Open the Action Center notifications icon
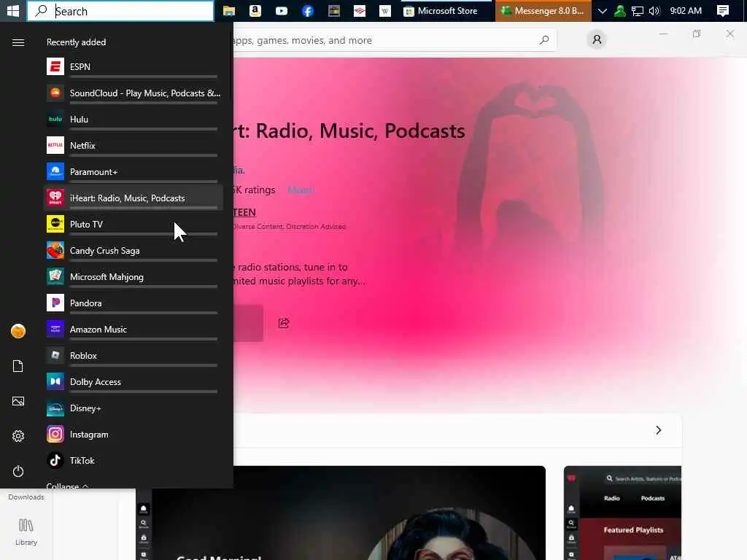Image resolution: width=747 pixels, height=560 pixels. point(723,11)
